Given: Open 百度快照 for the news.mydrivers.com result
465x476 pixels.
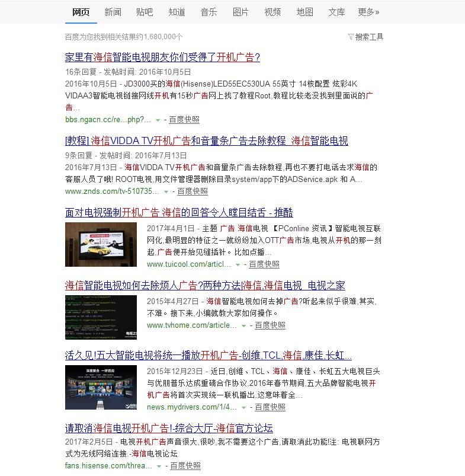Looking at the screenshot, I should (270, 407).
